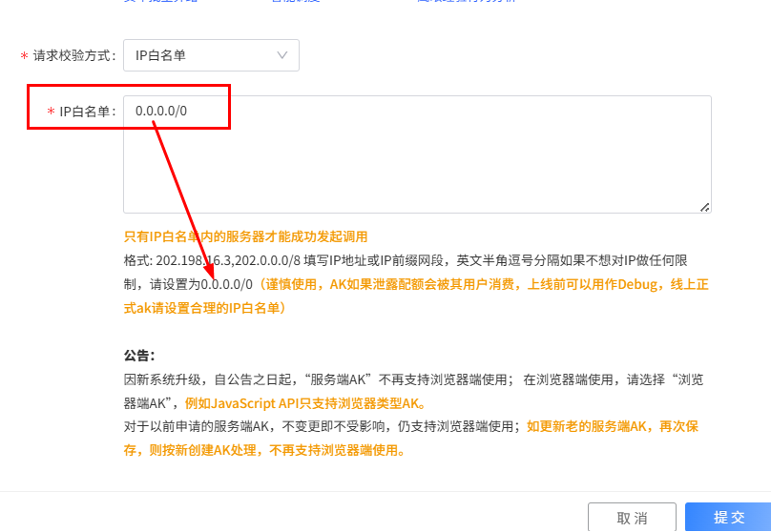Click the 公告: heading text
771x532 pixels.
pos(139,356)
